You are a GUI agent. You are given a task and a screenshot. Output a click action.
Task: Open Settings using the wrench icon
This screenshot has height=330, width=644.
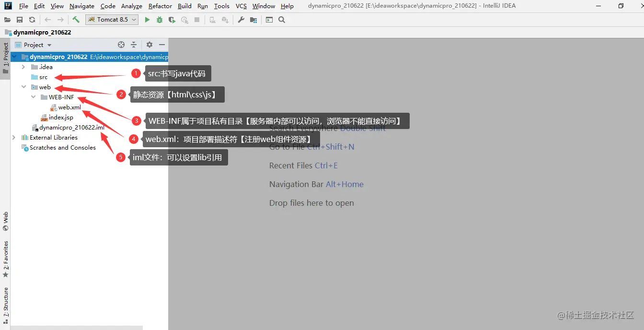coord(241,20)
